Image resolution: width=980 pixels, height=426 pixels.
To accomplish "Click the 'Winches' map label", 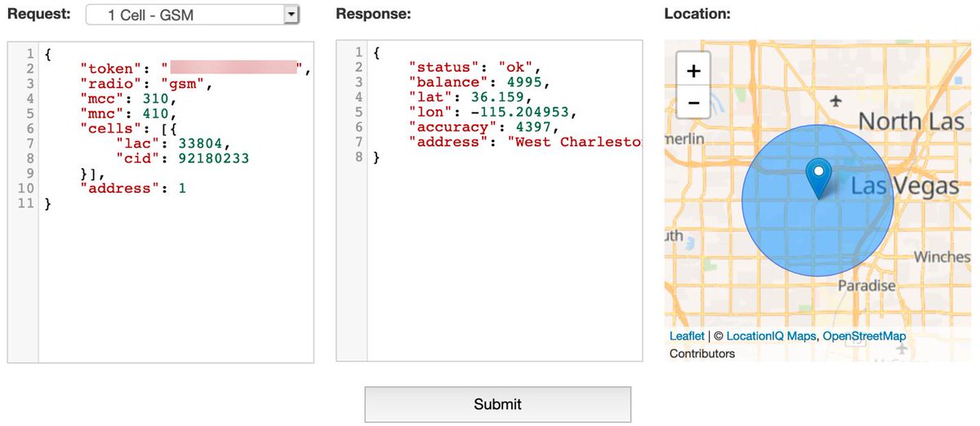I will click(x=942, y=257).
